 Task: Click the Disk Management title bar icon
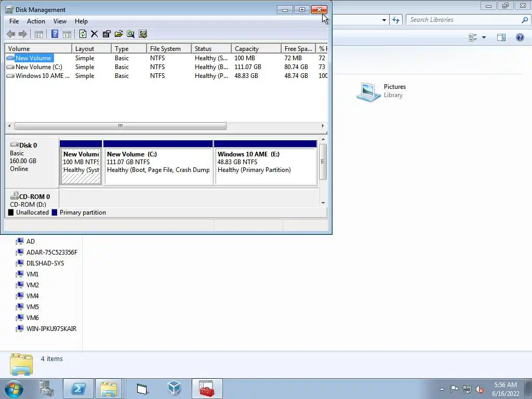[x=9, y=9]
